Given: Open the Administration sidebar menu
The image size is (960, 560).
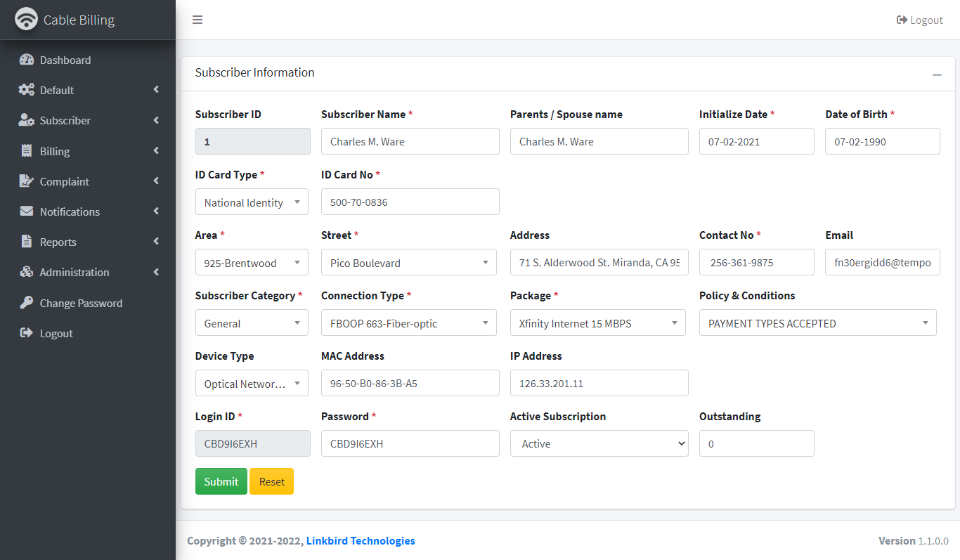Looking at the screenshot, I should (x=88, y=272).
